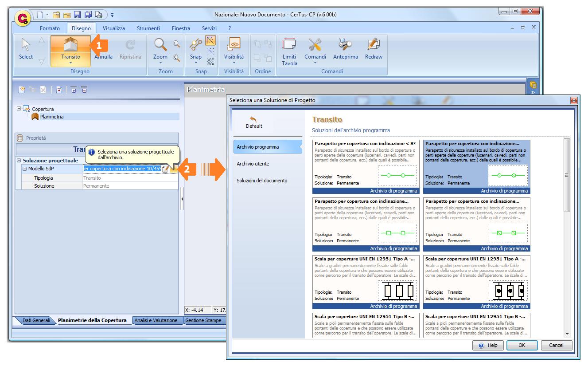588x366 pixels.
Task: Switch to the Dati Generali bottom tab
Action: (36, 320)
